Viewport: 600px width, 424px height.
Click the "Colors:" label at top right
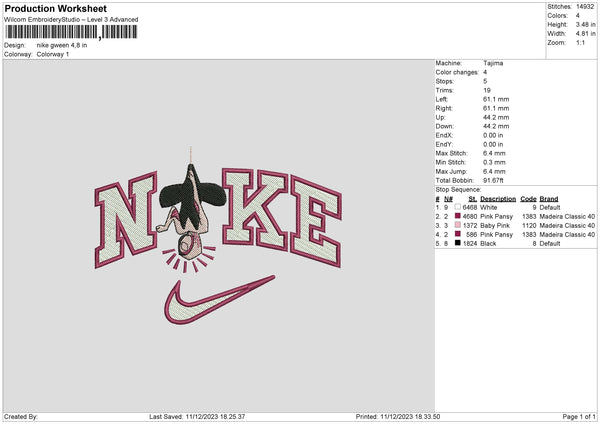(x=558, y=16)
